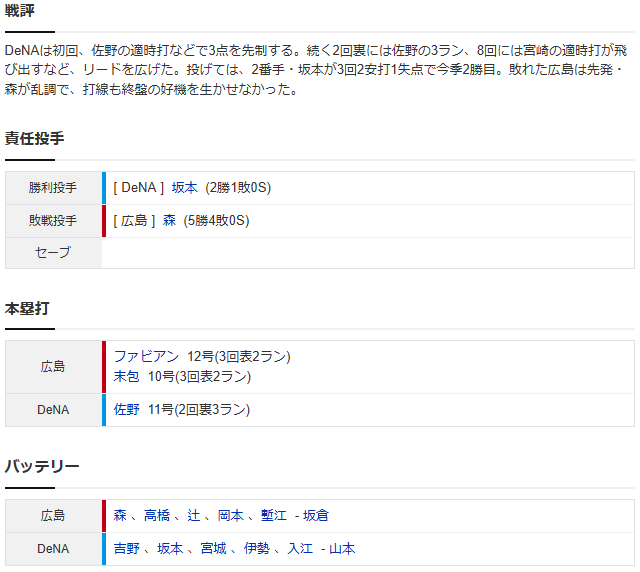640x572 pixels.
Task: Open 吉野 pitcher link
Action: [127, 548]
